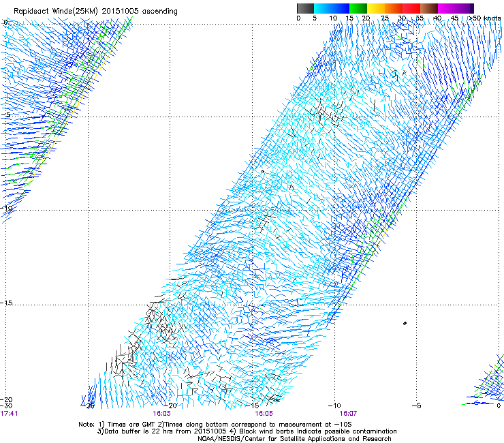Click the '-5' latitude label on the left axis
The height and width of the screenshot is (443, 504).
[5, 115]
